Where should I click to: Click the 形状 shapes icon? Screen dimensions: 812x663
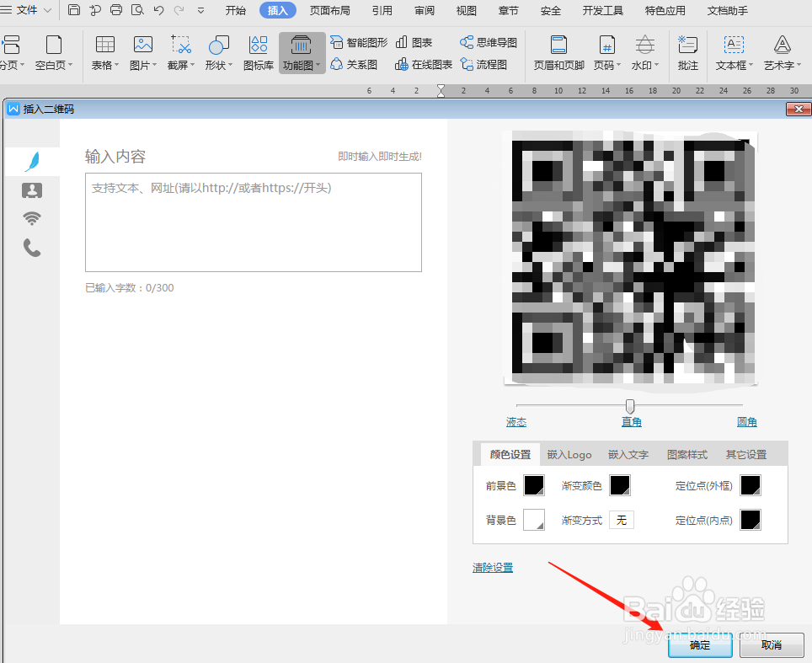218,45
